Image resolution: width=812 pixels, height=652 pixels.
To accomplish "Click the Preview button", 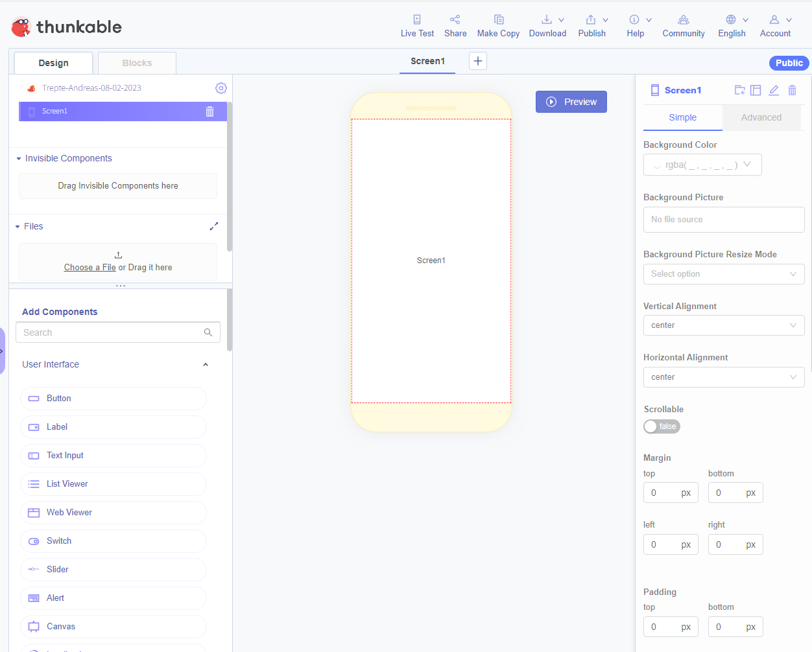I will [x=571, y=102].
